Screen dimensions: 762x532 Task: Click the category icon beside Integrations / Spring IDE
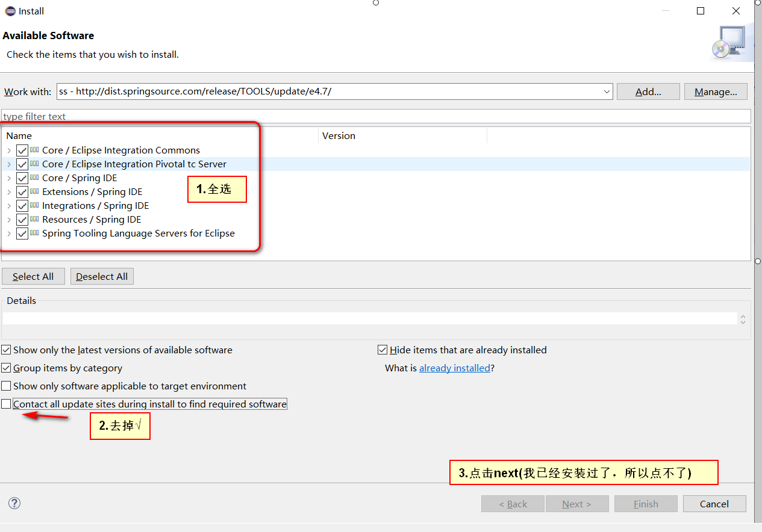pyautogui.click(x=34, y=205)
